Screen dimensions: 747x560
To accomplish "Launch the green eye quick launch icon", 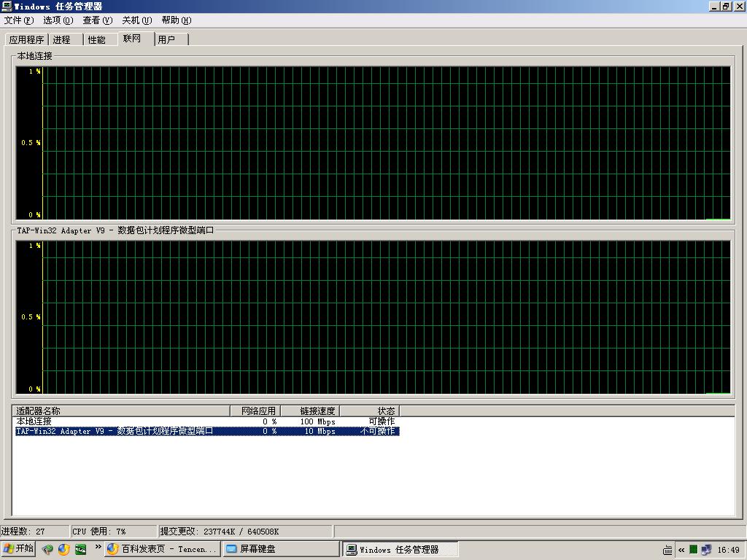I will point(80,550).
